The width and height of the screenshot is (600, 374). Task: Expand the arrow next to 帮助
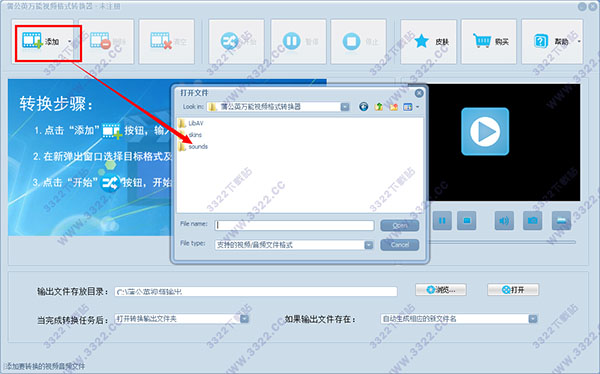coord(579,41)
